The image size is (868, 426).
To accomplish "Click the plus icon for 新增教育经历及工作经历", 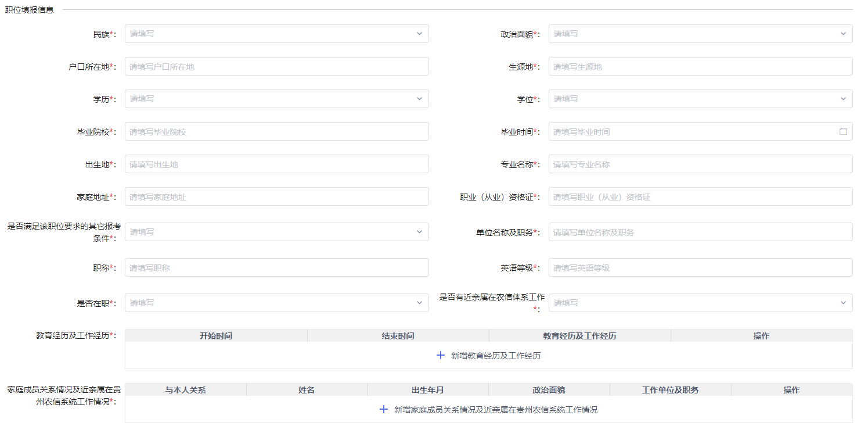I will point(441,355).
